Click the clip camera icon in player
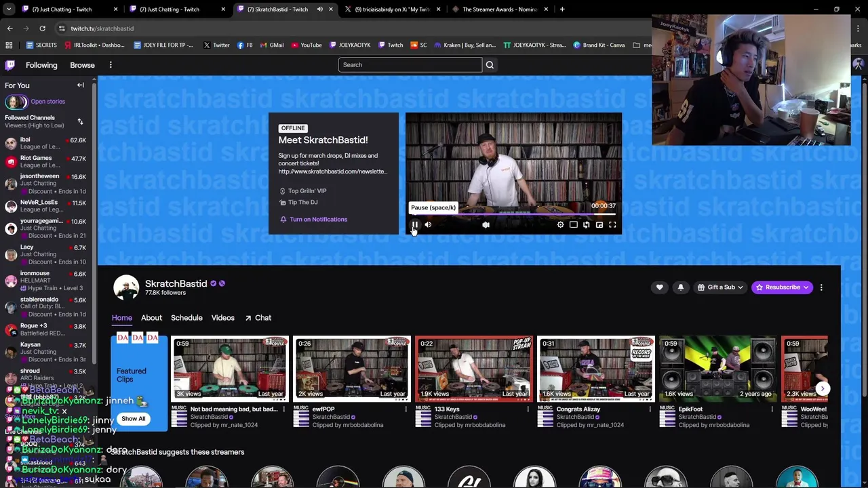 point(486,224)
